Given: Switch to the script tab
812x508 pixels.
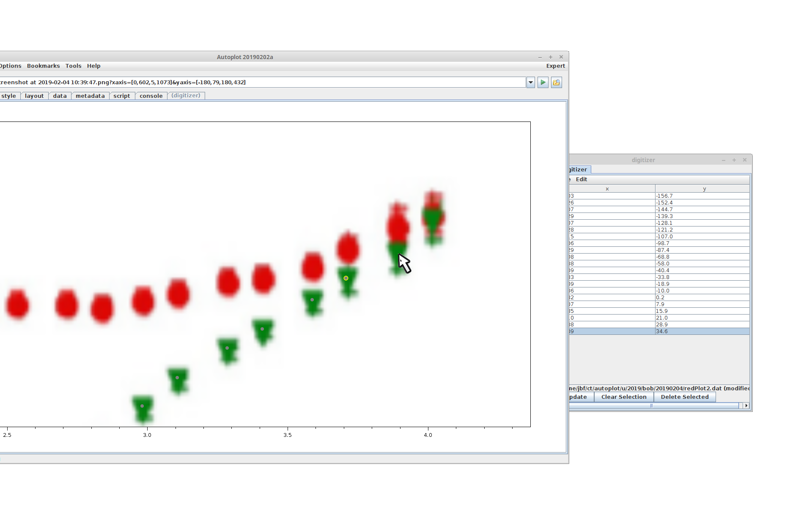Looking at the screenshot, I should point(122,96).
